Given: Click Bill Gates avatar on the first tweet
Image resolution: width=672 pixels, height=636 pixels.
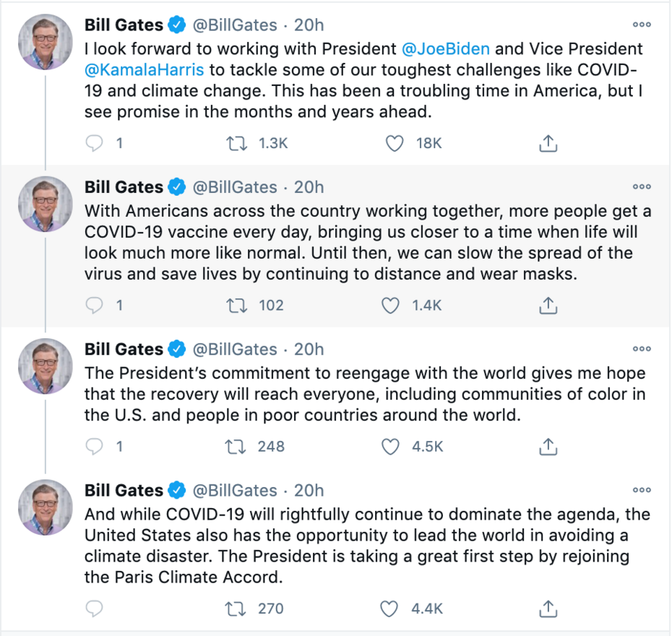Looking at the screenshot, I should 45,42.
